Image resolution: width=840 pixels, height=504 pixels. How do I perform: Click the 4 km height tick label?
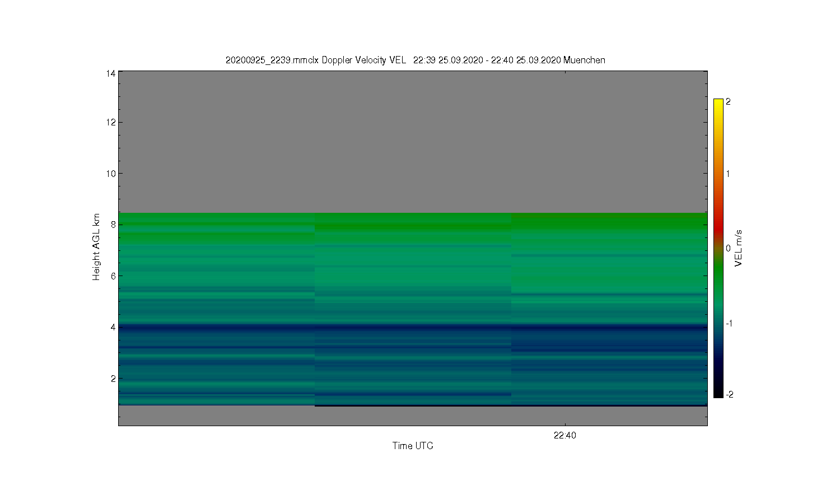(x=113, y=327)
